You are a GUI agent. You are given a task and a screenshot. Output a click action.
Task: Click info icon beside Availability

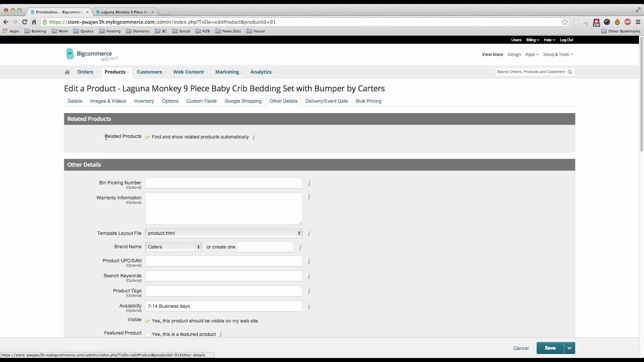click(309, 306)
